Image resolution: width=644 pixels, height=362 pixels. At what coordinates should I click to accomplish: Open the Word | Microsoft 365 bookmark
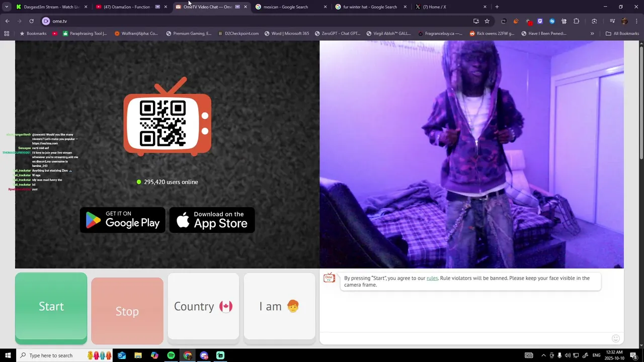coord(287,34)
